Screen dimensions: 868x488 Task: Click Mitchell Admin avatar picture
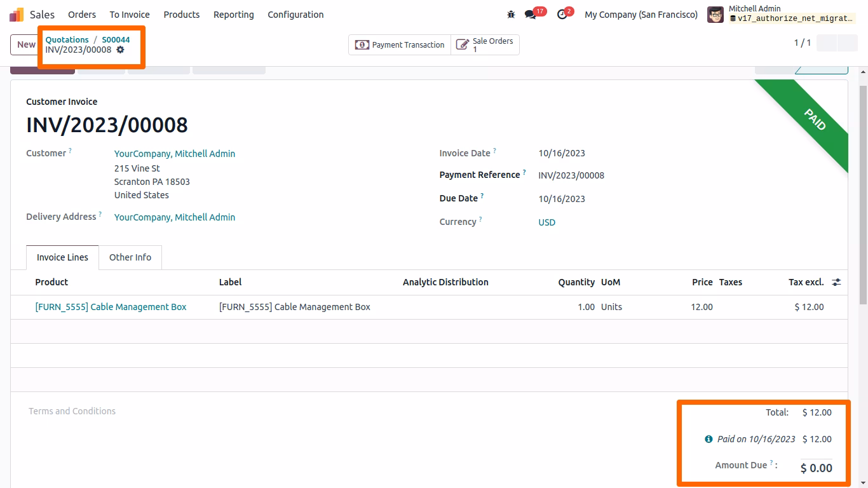click(x=715, y=15)
